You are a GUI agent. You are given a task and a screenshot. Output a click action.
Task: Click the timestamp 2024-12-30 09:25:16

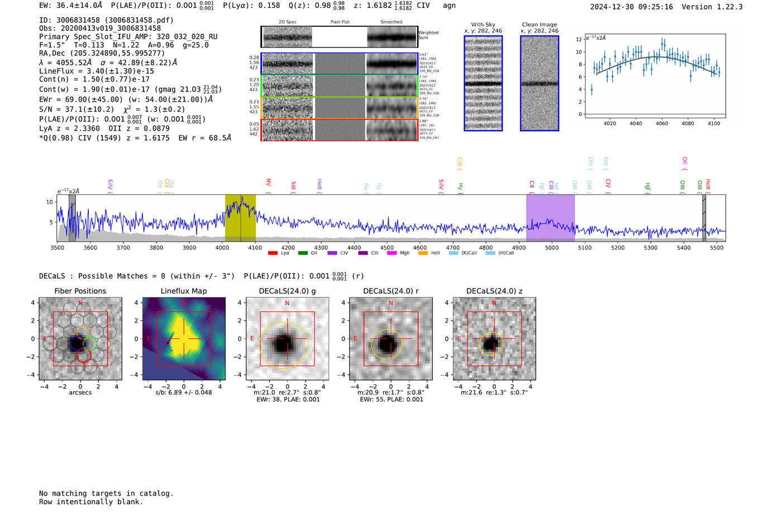pyautogui.click(x=632, y=7)
